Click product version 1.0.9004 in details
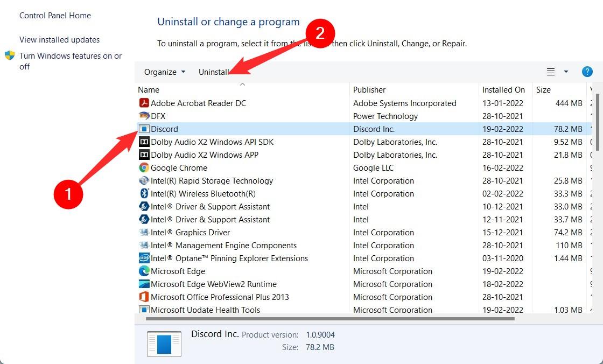Screen dimensions: 603x364 point(320,335)
